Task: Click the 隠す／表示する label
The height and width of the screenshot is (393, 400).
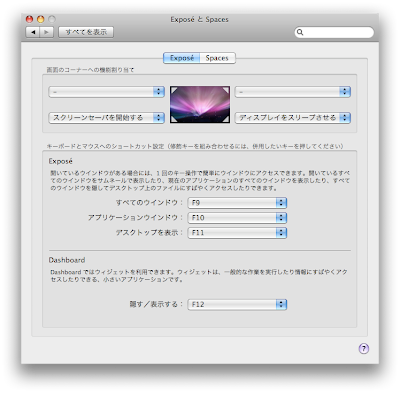Action: [x=156, y=304]
